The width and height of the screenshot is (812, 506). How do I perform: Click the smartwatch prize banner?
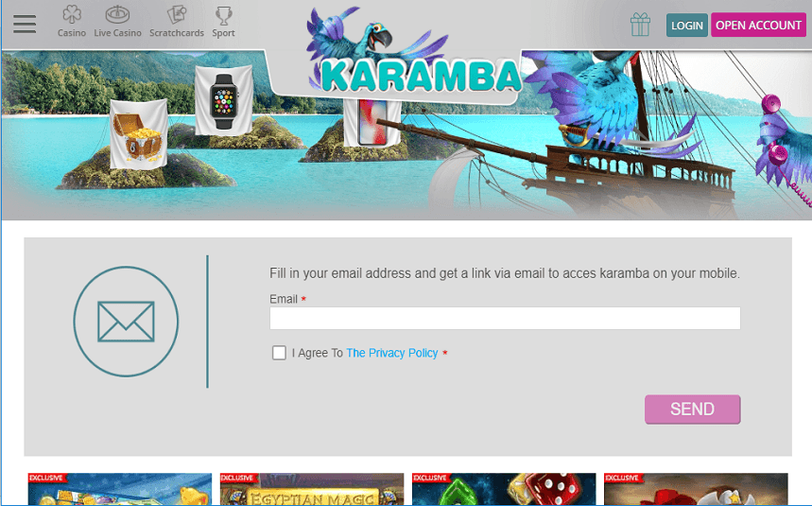[224, 100]
